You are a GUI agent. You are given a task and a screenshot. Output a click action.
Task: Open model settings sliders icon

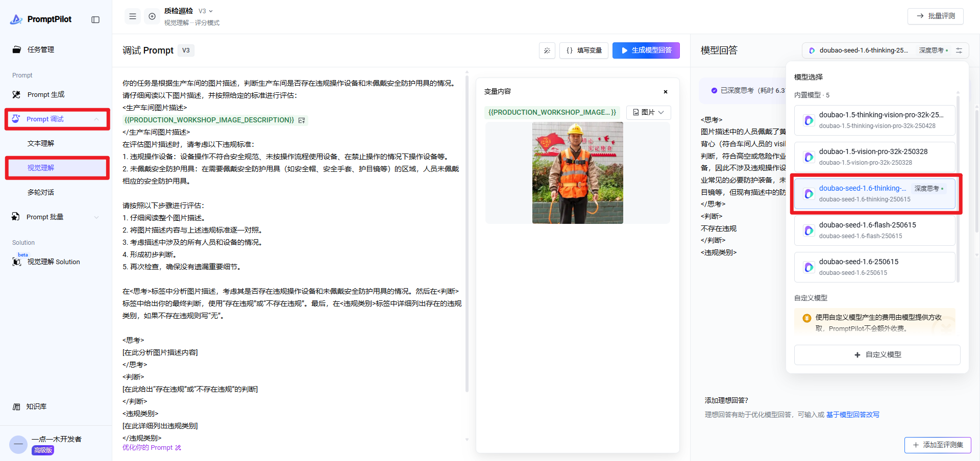tap(959, 50)
